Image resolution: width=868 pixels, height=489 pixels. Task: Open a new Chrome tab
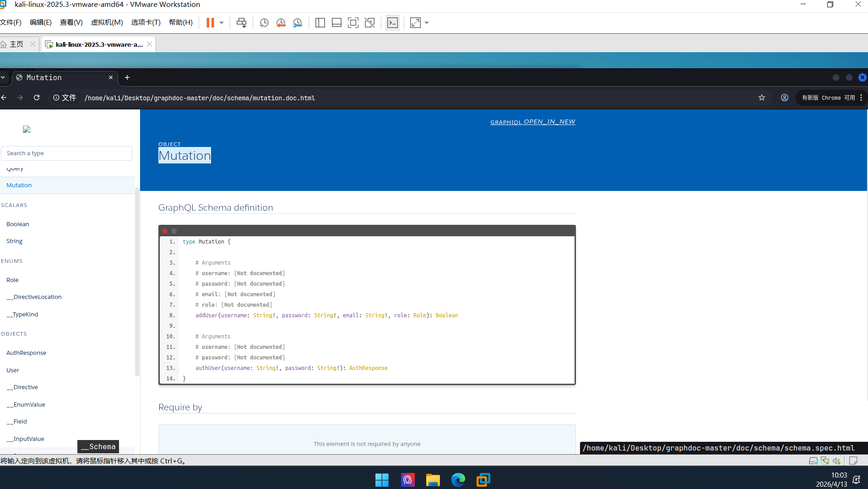[127, 77]
